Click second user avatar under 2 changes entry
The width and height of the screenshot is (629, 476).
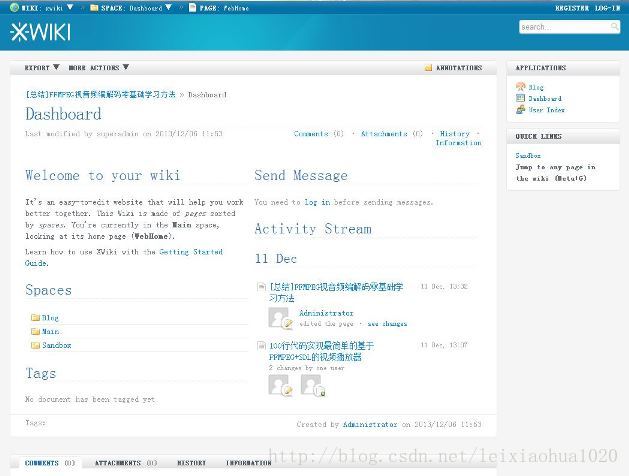[x=312, y=385]
